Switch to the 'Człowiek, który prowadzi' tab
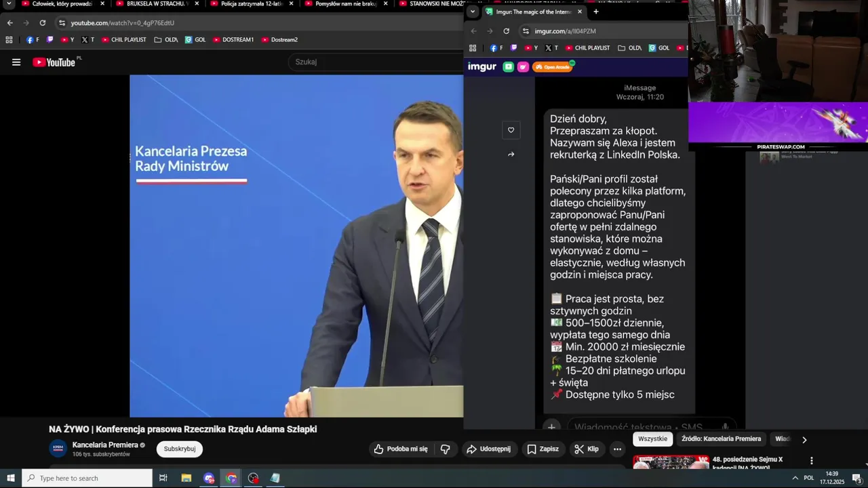The height and width of the screenshot is (488, 868). (62, 4)
